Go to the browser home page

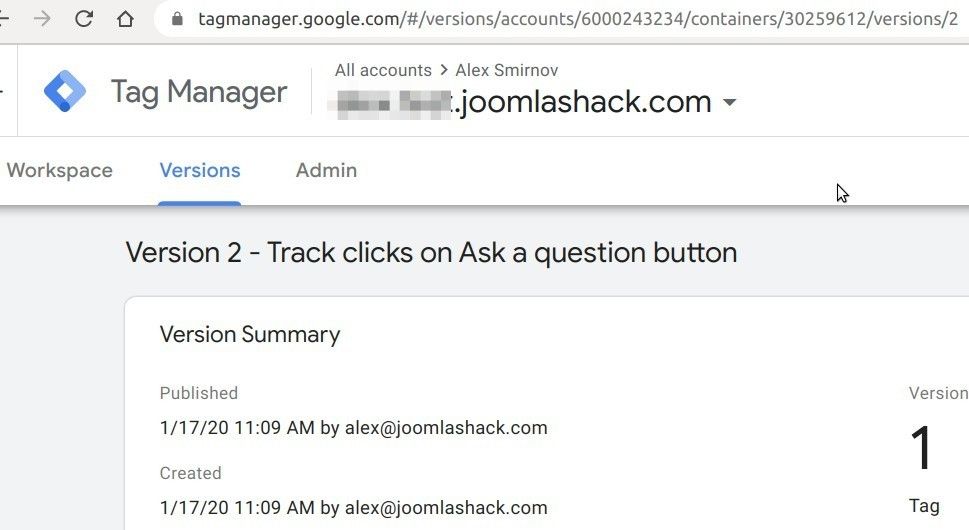click(125, 19)
